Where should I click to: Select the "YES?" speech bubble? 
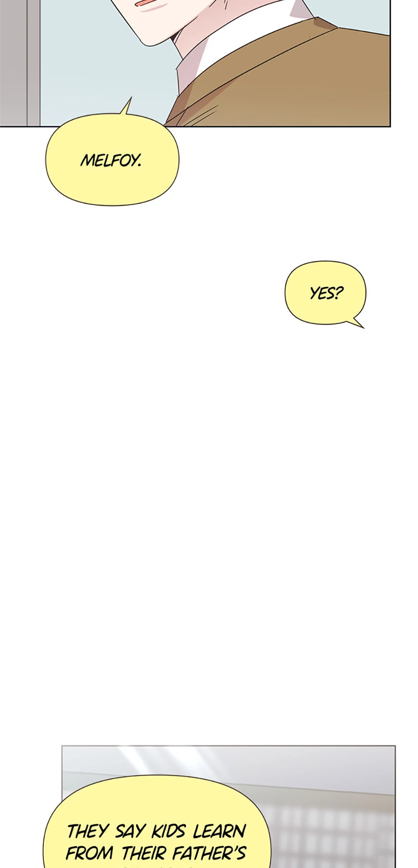pos(325,293)
